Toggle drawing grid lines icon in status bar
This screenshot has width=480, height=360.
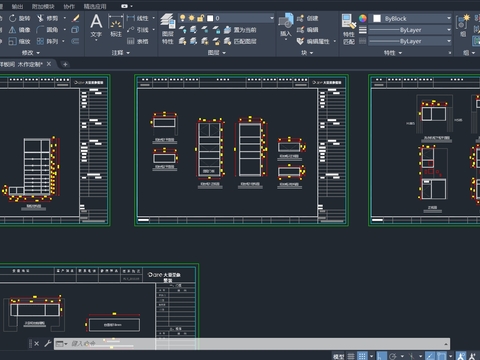pos(351,356)
